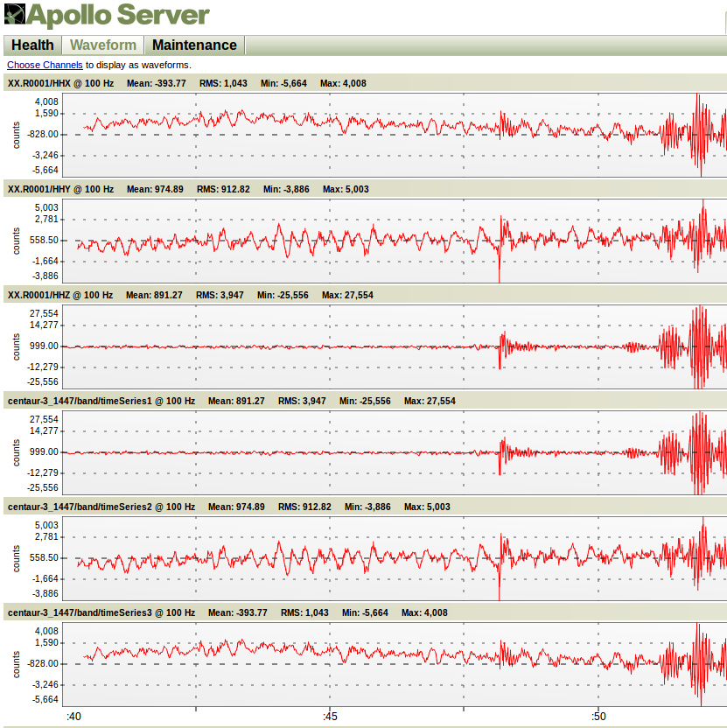Select the XX.R0001/HHX channel header
Viewport: 727px width, 728px height.
click(60, 84)
